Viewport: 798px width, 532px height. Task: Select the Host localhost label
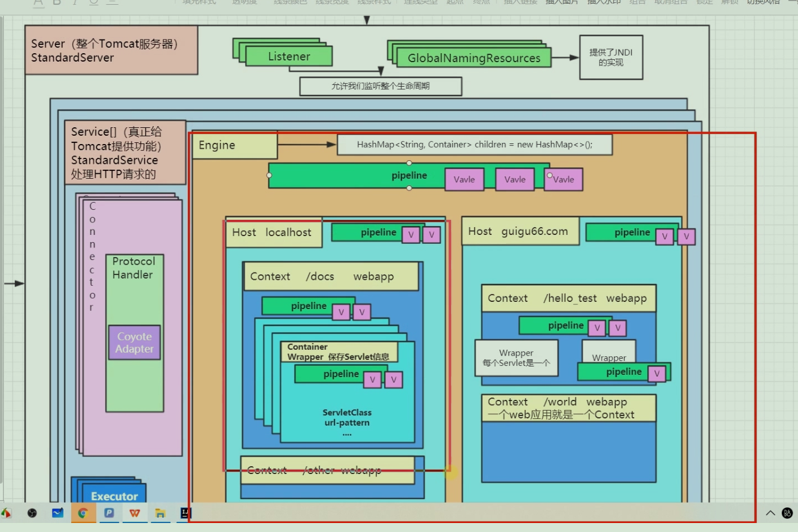tap(273, 233)
